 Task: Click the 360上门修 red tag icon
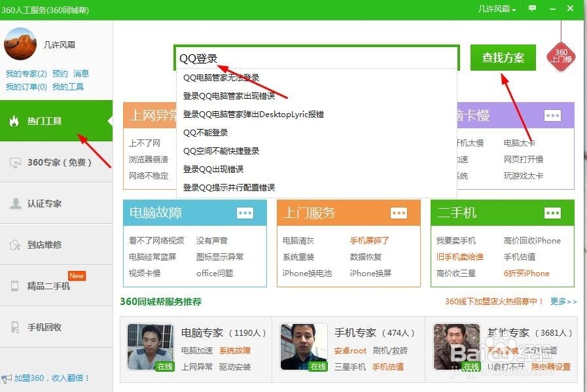coord(561,56)
